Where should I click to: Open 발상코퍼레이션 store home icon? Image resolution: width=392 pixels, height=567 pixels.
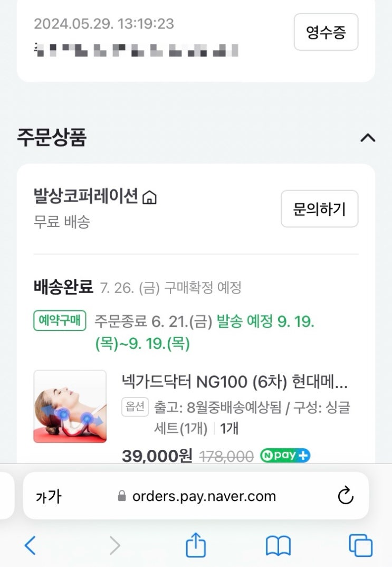[x=150, y=197]
